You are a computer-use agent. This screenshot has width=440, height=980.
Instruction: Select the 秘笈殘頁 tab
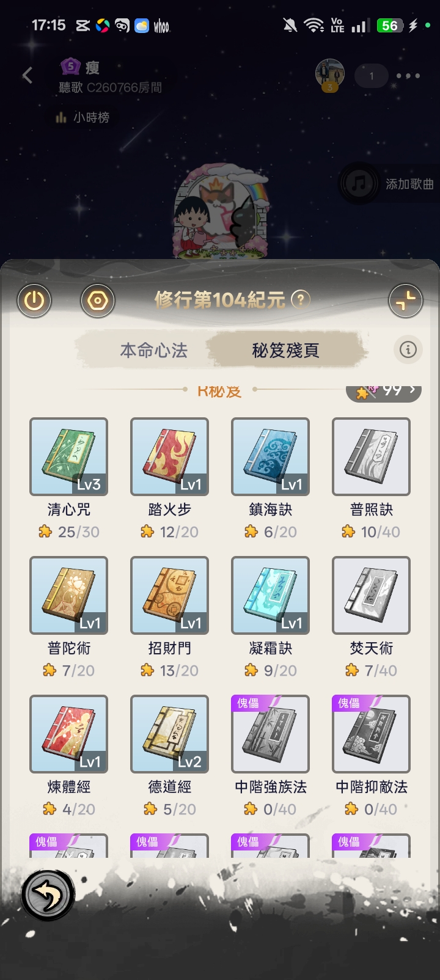[x=285, y=350]
